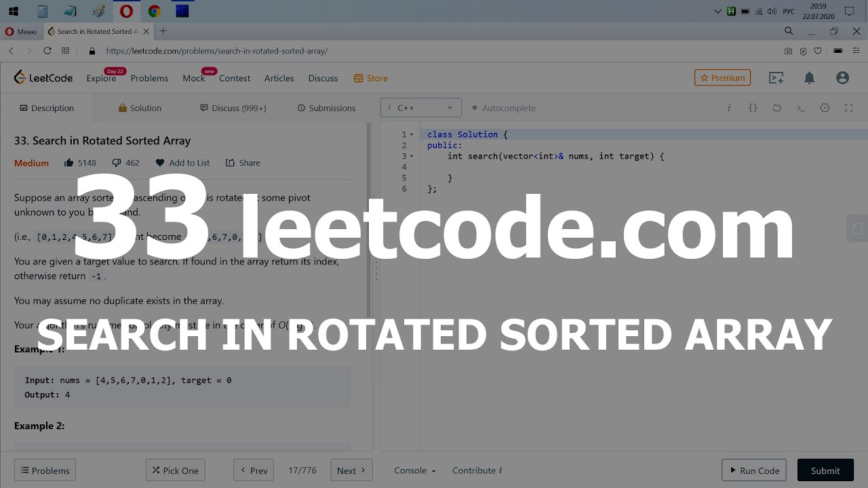Open the Windows Start menu
The image size is (868, 488).
click(13, 11)
